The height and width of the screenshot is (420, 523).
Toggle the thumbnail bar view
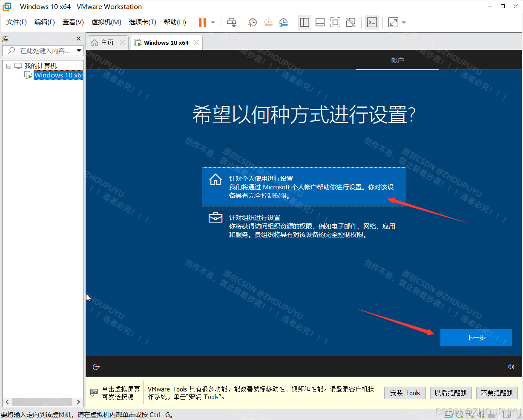click(320, 22)
